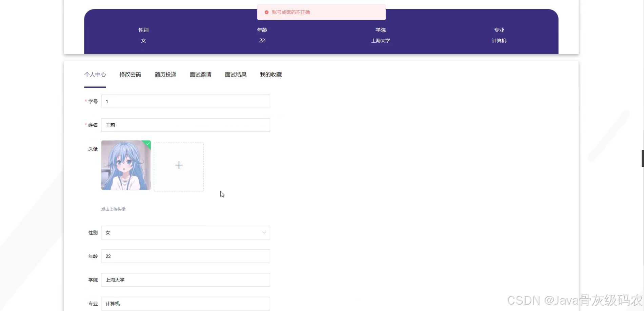Switch to the 我的收藏 tab
Image resolution: width=644 pixels, height=311 pixels.
click(x=271, y=75)
